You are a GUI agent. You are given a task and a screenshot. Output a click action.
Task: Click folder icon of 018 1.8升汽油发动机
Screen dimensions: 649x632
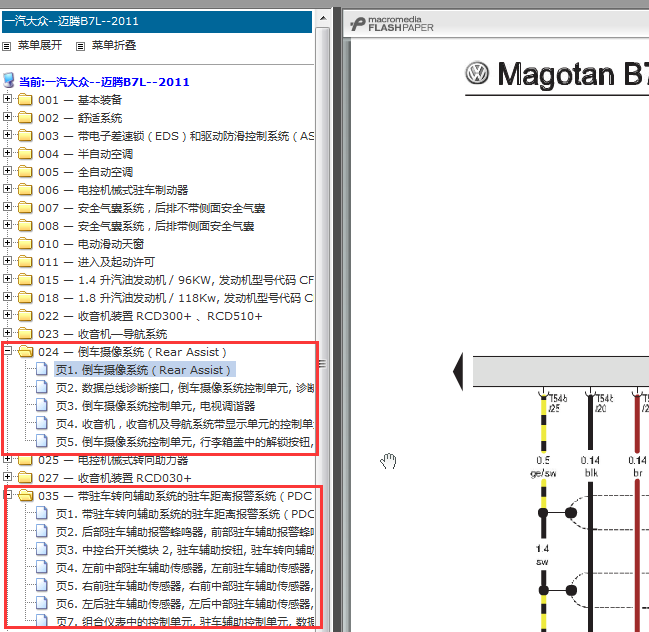[25, 298]
